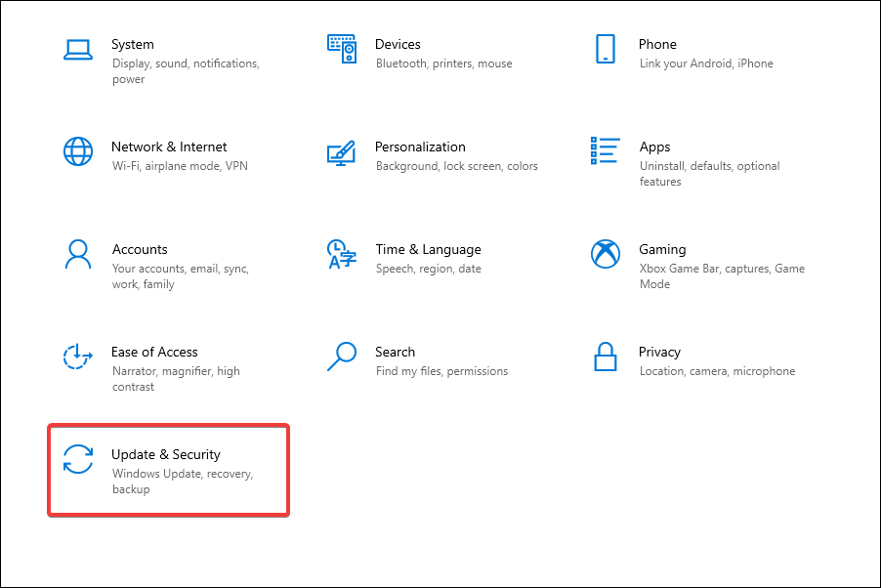Click the Ease of Access icon
Image resolution: width=881 pixels, height=588 pixels.
(x=78, y=357)
